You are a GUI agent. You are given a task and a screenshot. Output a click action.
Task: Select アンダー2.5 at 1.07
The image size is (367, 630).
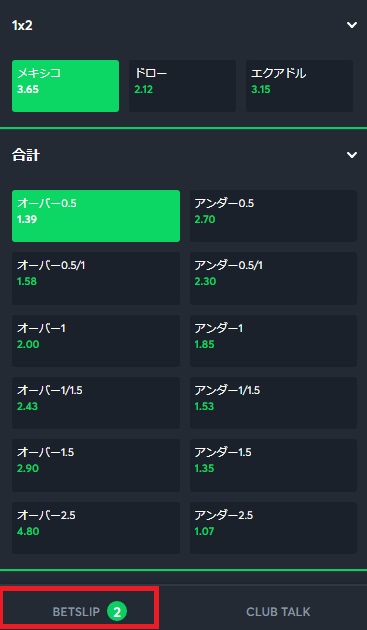coord(273,528)
